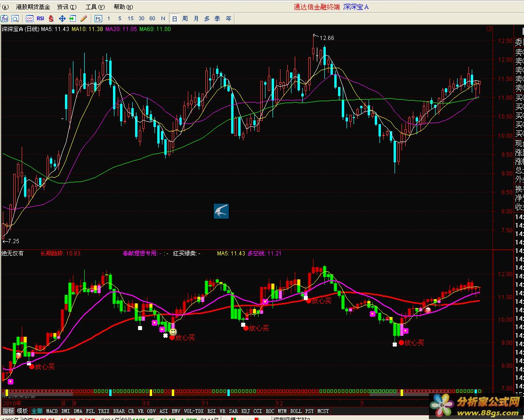Select the pencil drawing tool
The width and height of the screenshot is (524, 420).
point(84,19)
